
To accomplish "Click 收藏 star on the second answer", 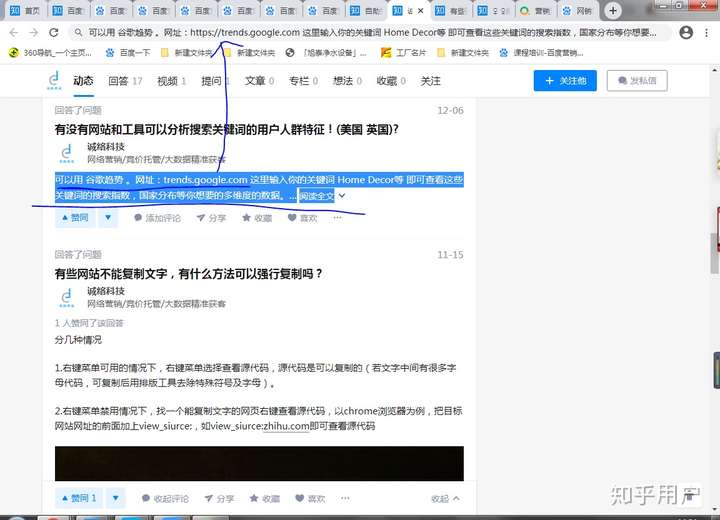I will pyautogui.click(x=264, y=499).
